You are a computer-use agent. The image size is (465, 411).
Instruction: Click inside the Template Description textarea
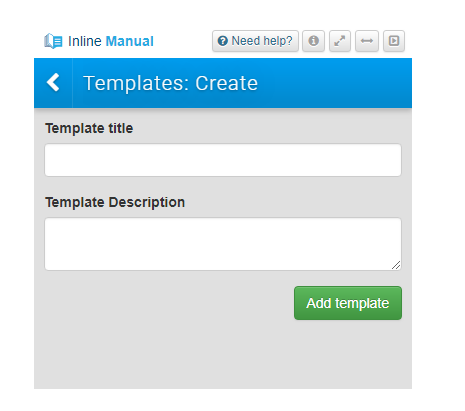pos(223,244)
